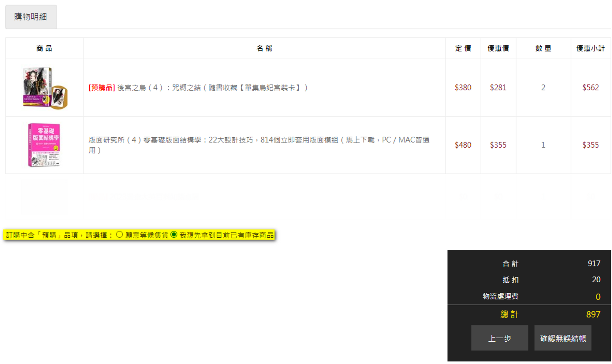Viewport: 612px width, 364px height.
Task: Select the 數量 column header
Action: (543, 48)
